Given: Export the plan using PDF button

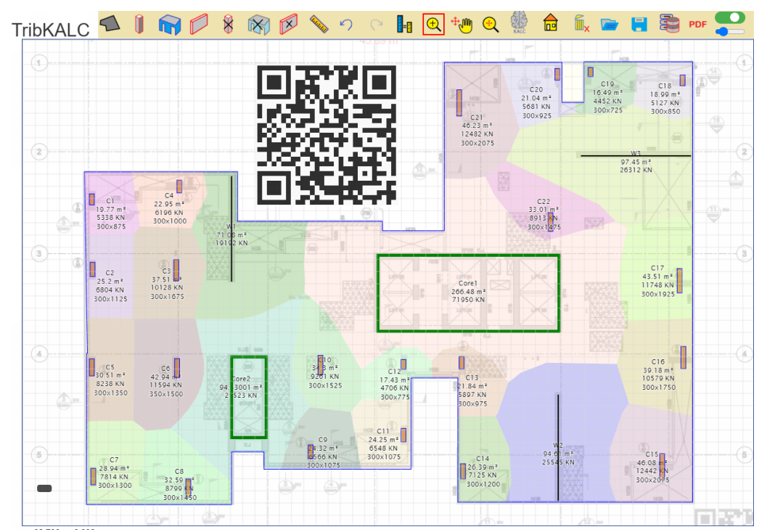Looking at the screenshot, I should coord(697,25).
